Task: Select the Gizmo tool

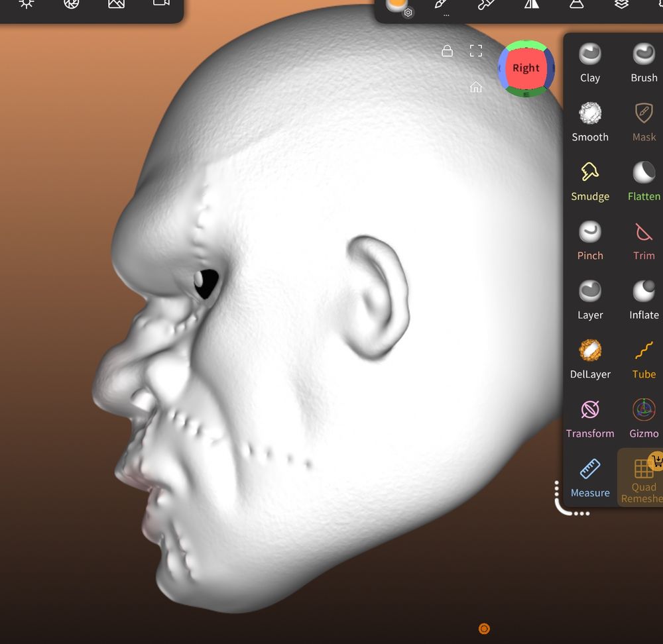Action: point(644,418)
